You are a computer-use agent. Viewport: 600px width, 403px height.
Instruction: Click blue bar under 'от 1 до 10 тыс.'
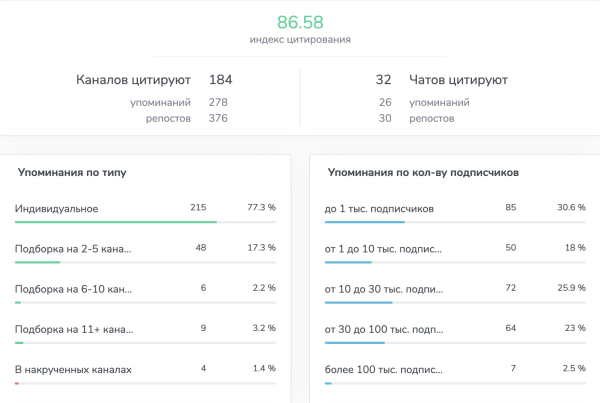tap(349, 262)
